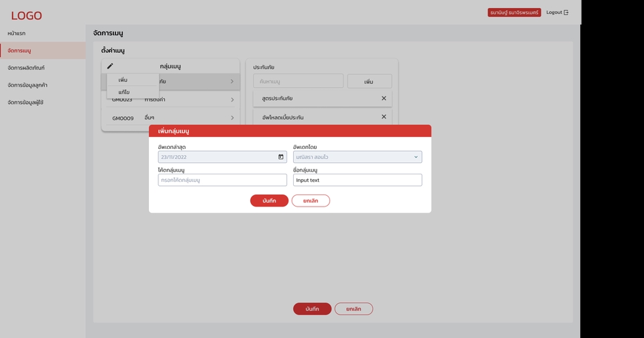Open the อัพเดทโดย dropdown showing มณิสรา สอนไว

click(358, 157)
